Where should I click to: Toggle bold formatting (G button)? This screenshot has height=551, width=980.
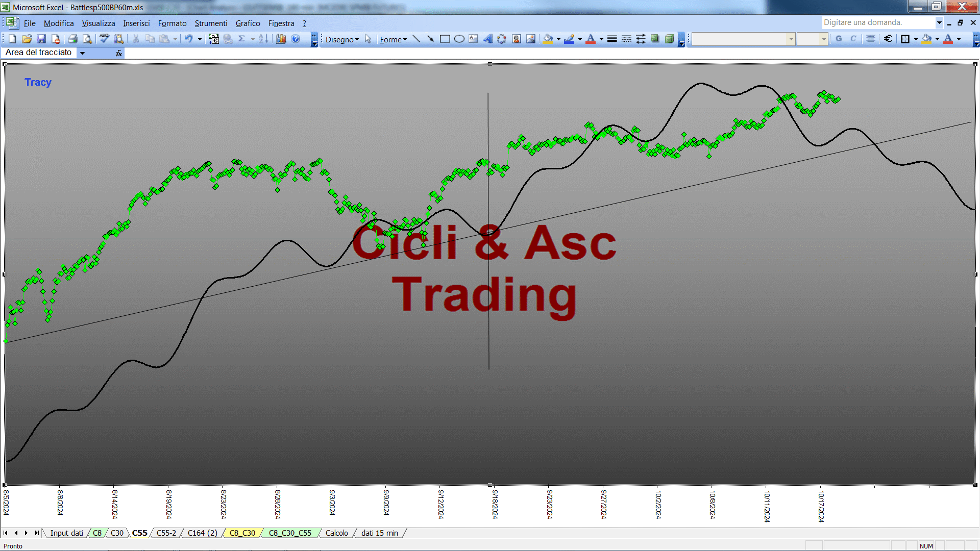839,39
